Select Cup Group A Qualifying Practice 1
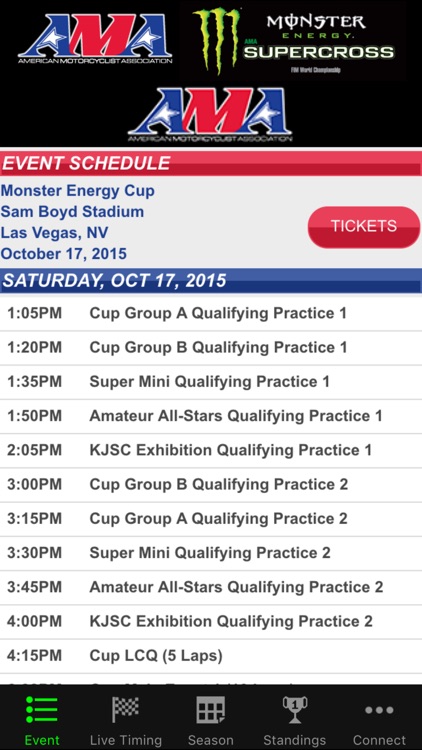The image size is (422, 750). click(211, 314)
